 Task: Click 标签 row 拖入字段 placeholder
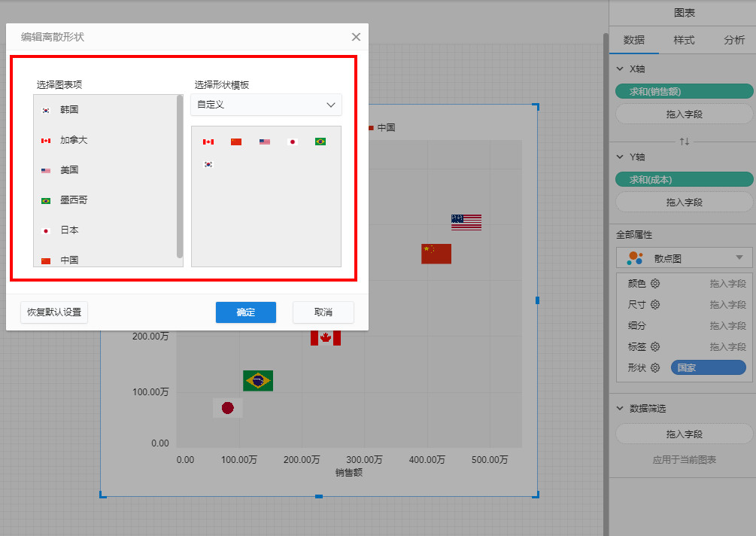click(727, 347)
